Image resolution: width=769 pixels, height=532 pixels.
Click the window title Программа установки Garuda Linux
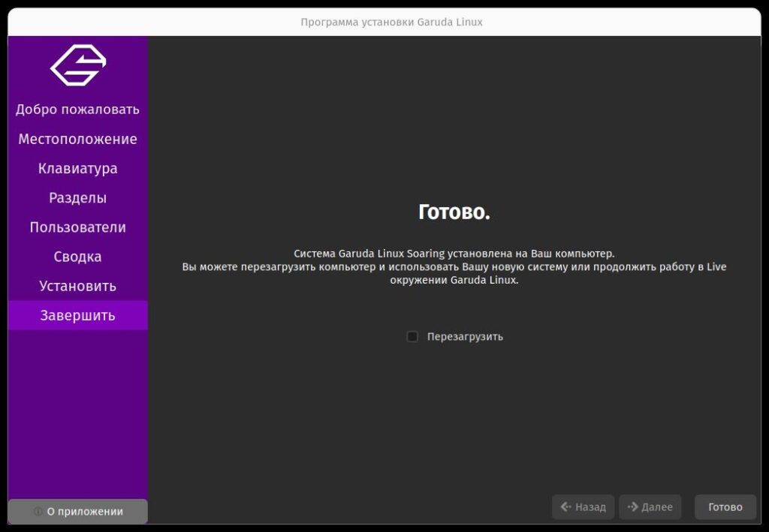click(391, 22)
